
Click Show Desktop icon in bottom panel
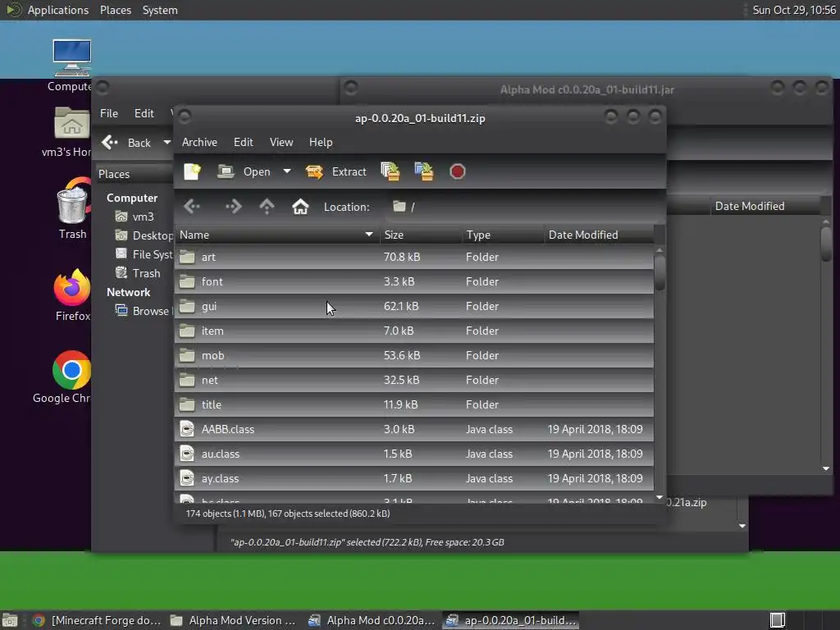pos(10,620)
